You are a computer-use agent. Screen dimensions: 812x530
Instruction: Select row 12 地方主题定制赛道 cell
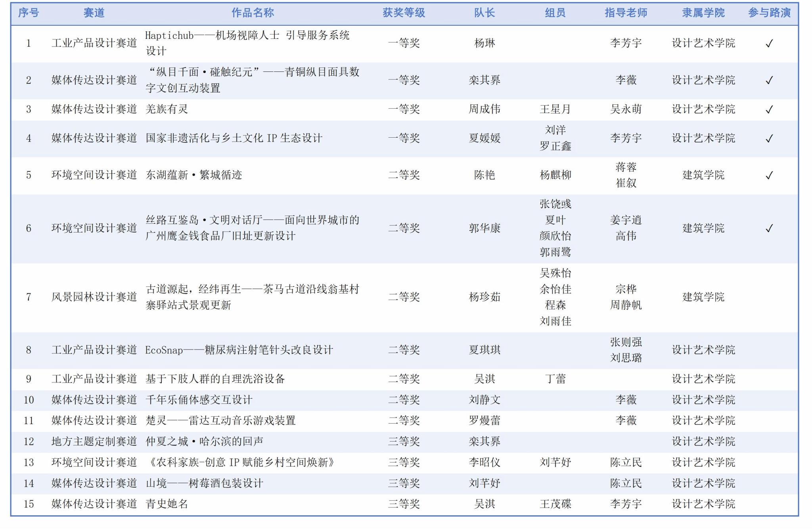(94, 442)
